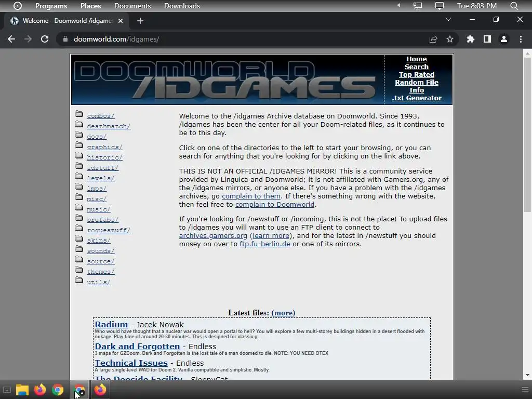This screenshot has width=532, height=399.
Task: Click the learn more link
Action: (x=271, y=236)
